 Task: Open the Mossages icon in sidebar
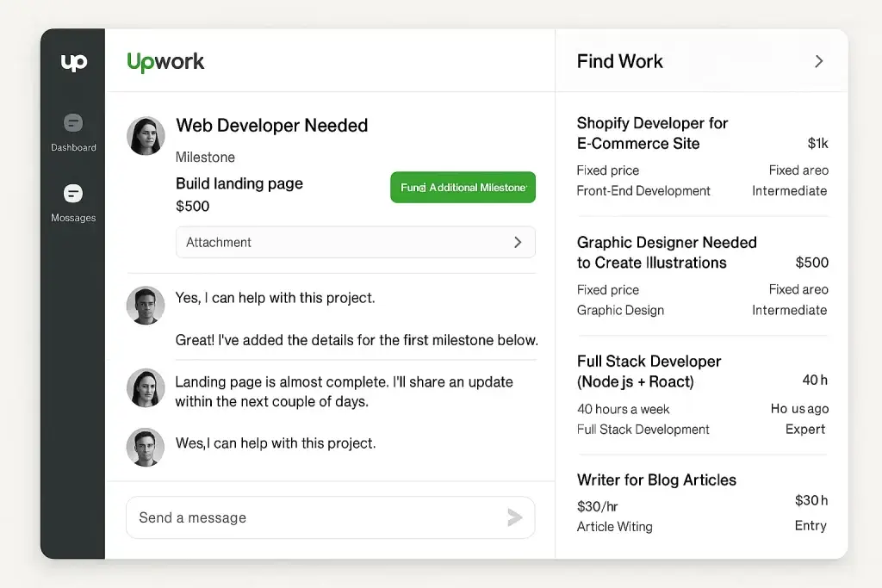(x=73, y=194)
